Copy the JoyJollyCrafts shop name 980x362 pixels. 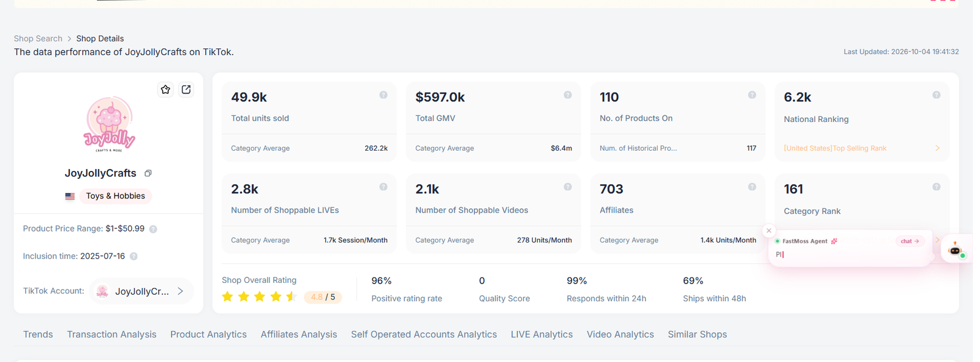[148, 173]
